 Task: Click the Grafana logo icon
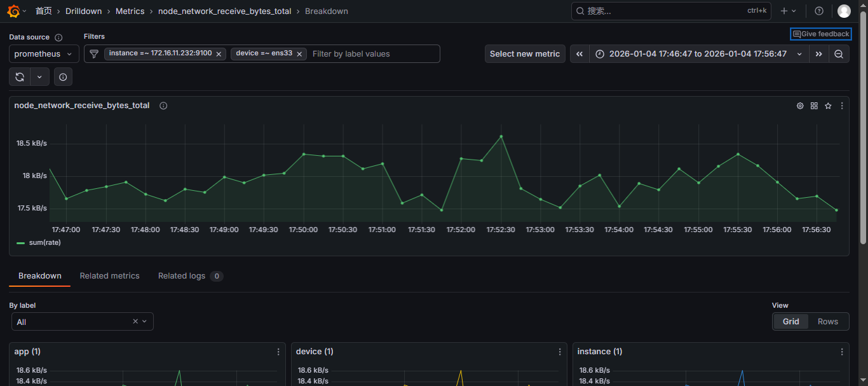(x=13, y=11)
